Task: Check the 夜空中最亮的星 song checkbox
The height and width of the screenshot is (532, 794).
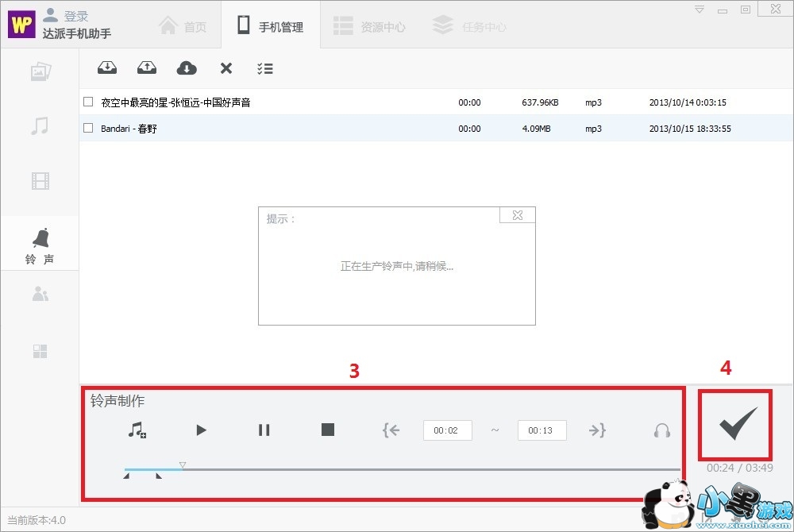Action: 88,102
